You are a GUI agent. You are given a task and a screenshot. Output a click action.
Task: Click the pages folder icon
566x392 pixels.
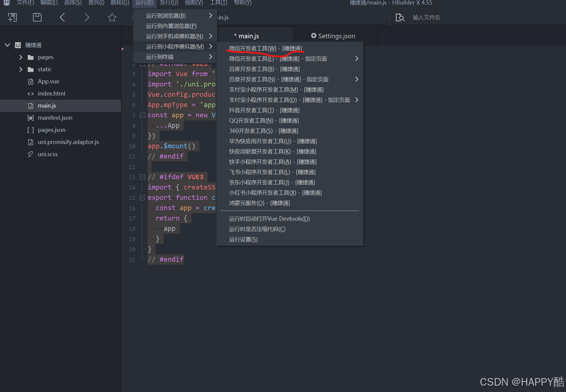point(31,57)
